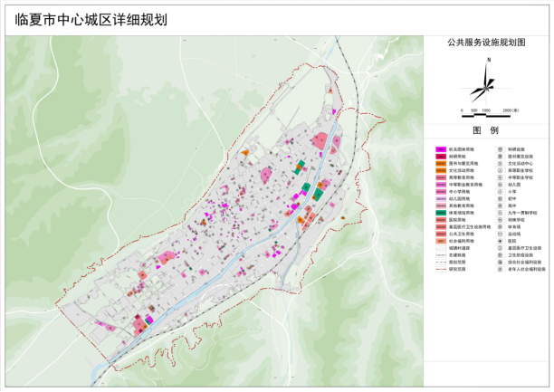Viewport: 554px width, 392px height.
Task: Click the 医院用地 color swatch
Action: tap(440, 219)
